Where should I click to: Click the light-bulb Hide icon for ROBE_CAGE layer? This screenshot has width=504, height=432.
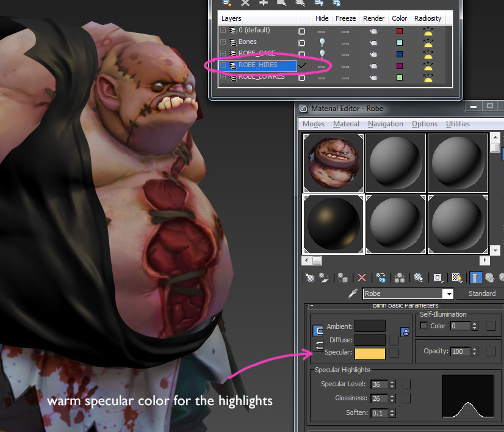pyautogui.click(x=322, y=54)
